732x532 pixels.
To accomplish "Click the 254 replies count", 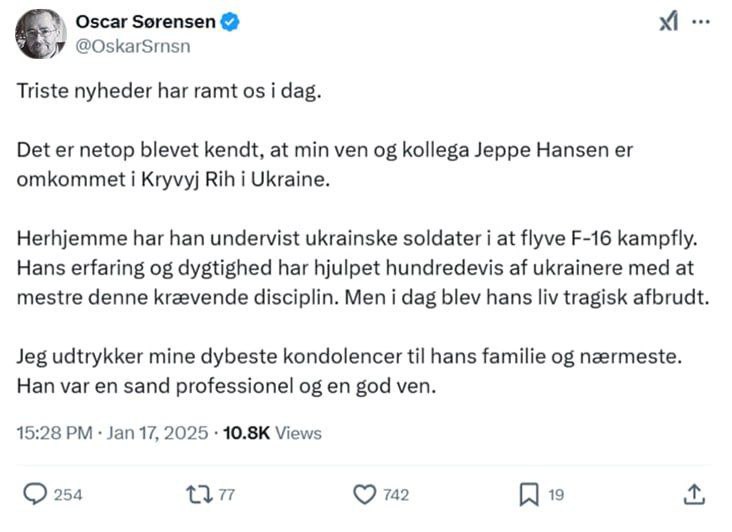I will (67, 495).
